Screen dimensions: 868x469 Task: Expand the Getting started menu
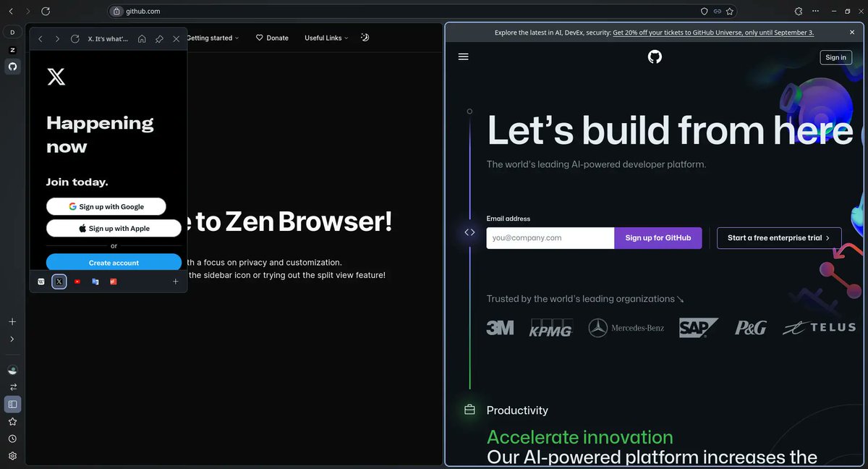click(x=213, y=38)
